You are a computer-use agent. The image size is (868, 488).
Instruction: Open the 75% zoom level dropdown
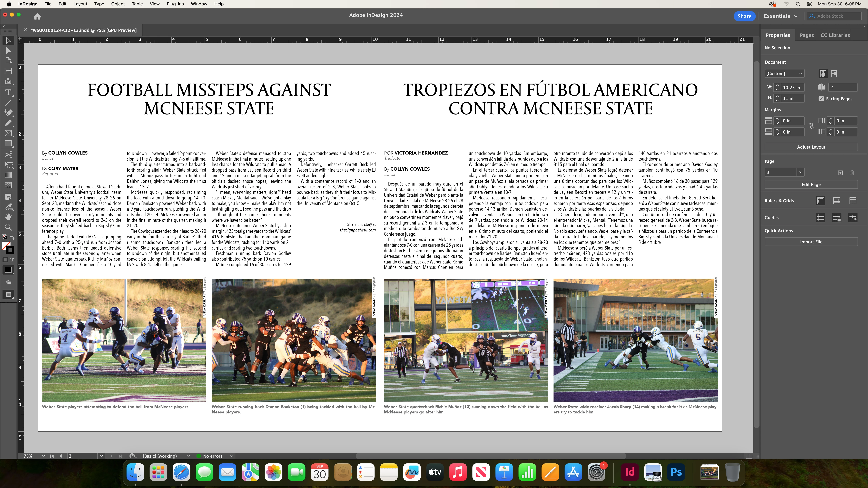pyautogui.click(x=43, y=456)
